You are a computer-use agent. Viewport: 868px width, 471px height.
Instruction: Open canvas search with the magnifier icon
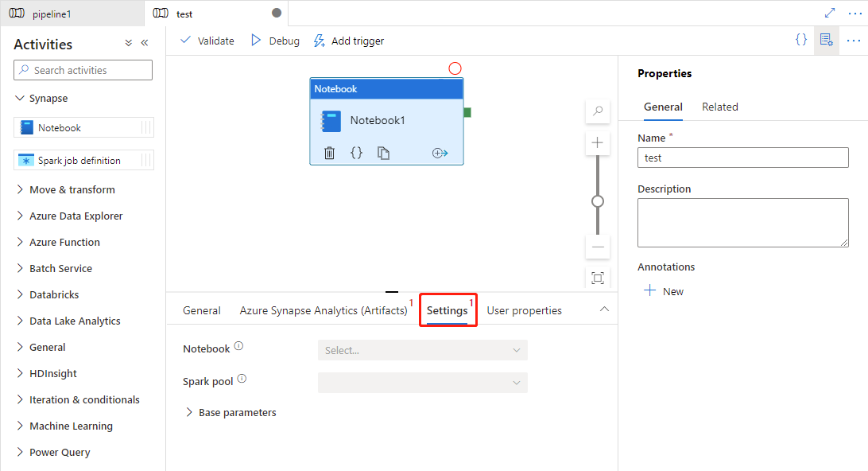click(x=597, y=111)
